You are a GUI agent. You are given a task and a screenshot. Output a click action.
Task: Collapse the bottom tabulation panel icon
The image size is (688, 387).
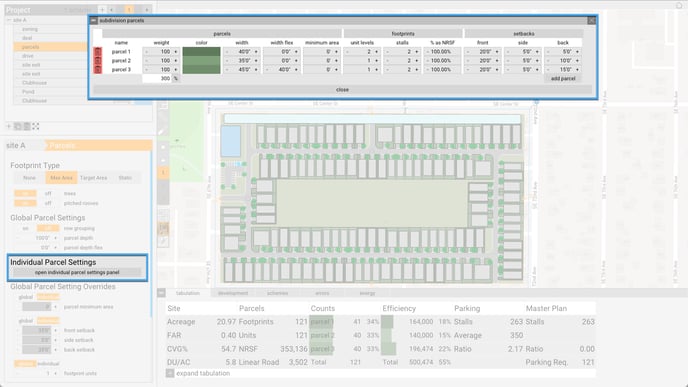[x=161, y=293]
